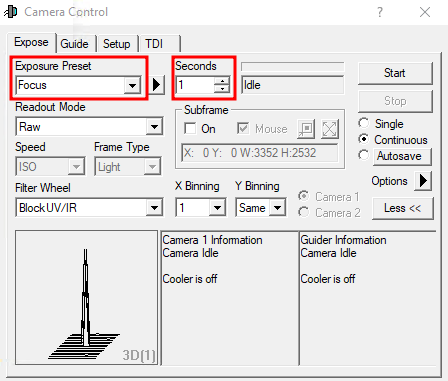Switch to the Setup tab

pyautogui.click(x=117, y=44)
